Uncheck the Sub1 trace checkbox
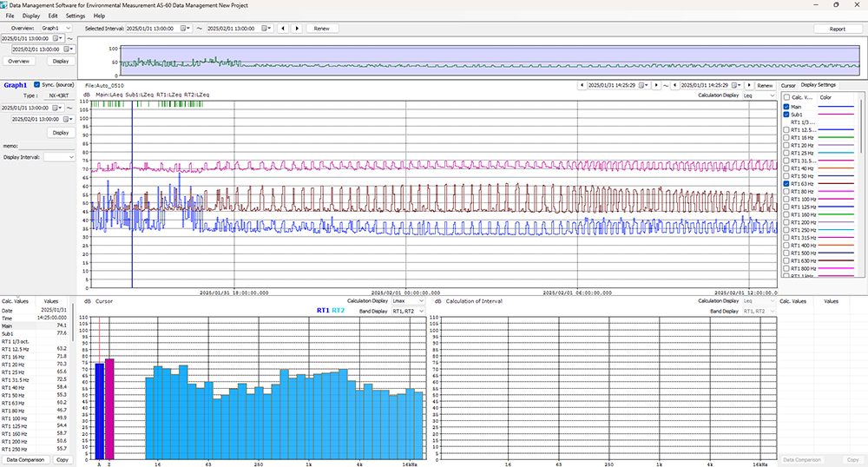The image size is (868, 467). (x=786, y=115)
